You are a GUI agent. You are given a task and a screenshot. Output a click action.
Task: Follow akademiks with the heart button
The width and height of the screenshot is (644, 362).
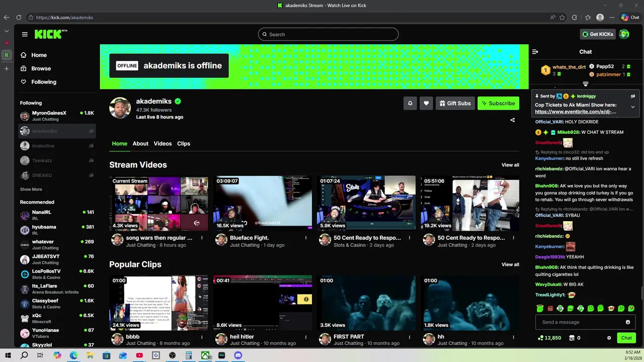click(426, 103)
